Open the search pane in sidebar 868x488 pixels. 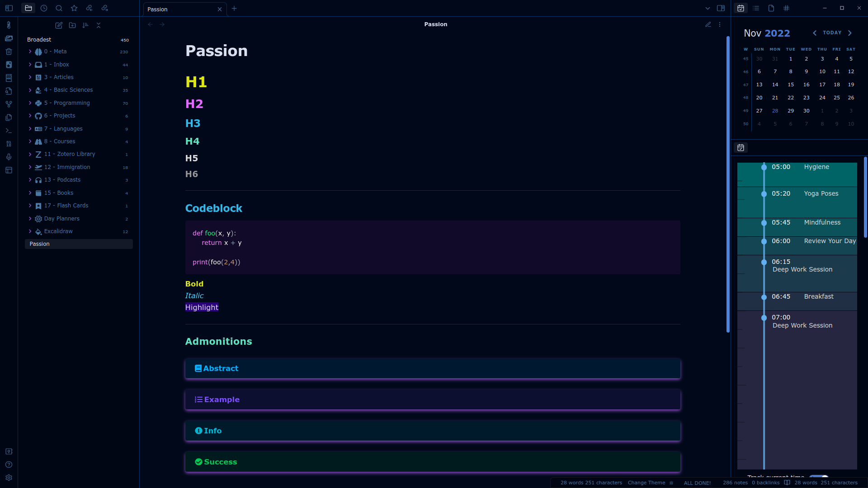(59, 8)
